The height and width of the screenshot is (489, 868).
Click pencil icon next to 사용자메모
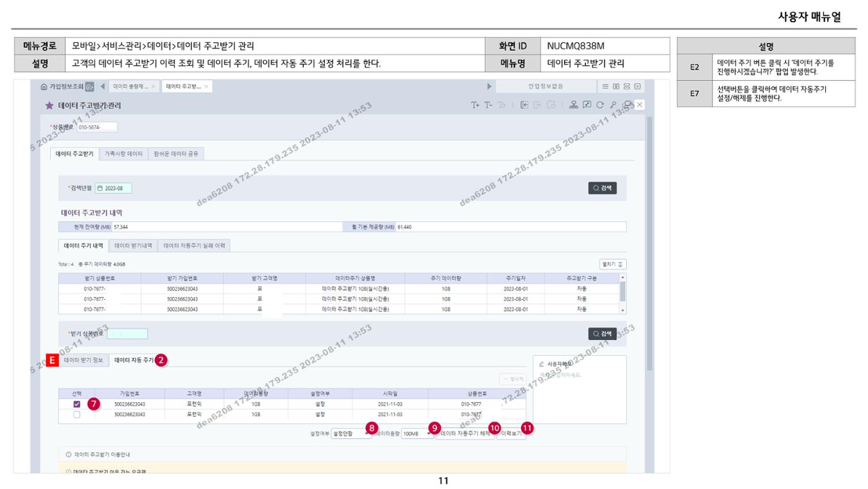pyautogui.click(x=542, y=365)
